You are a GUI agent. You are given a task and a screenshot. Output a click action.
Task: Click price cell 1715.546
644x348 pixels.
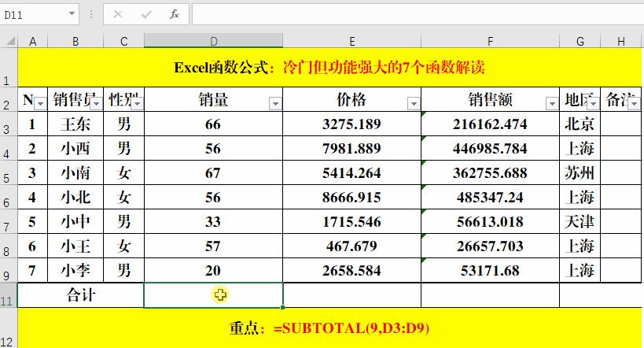[x=352, y=221]
